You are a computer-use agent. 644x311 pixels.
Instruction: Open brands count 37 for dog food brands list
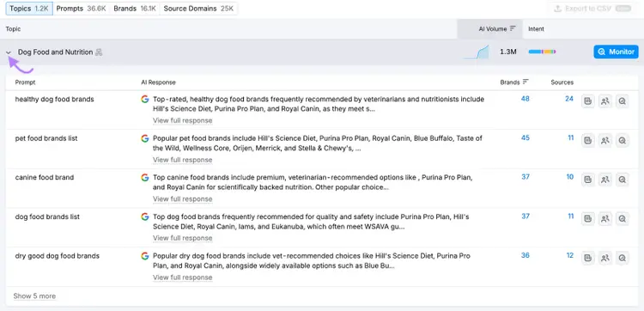pos(526,216)
